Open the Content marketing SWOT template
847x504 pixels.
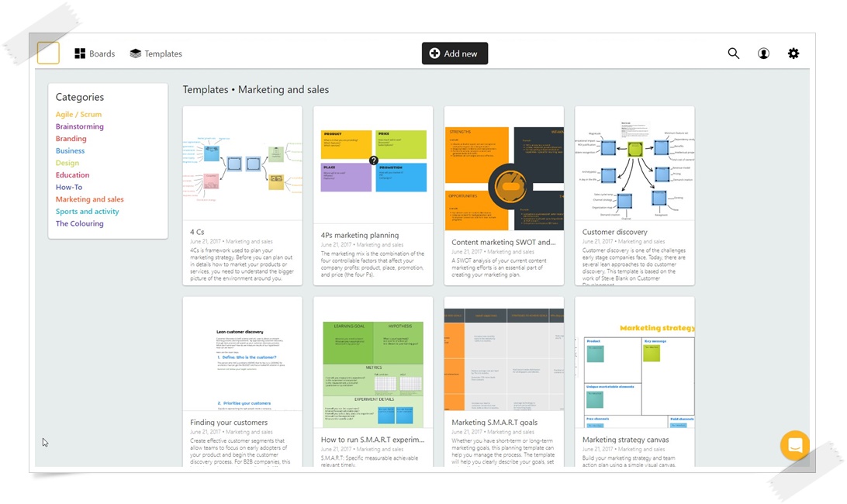click(503, 178)
